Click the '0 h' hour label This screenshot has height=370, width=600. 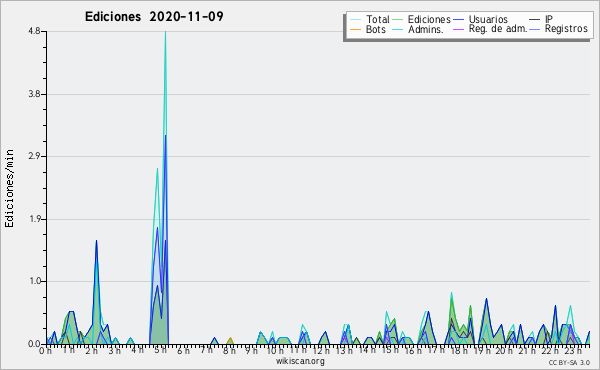point(45,350)
